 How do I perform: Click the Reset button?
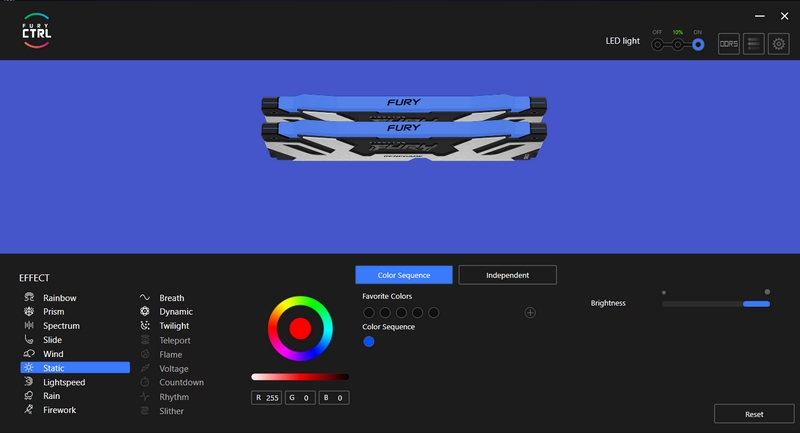[x=754, y=414]
